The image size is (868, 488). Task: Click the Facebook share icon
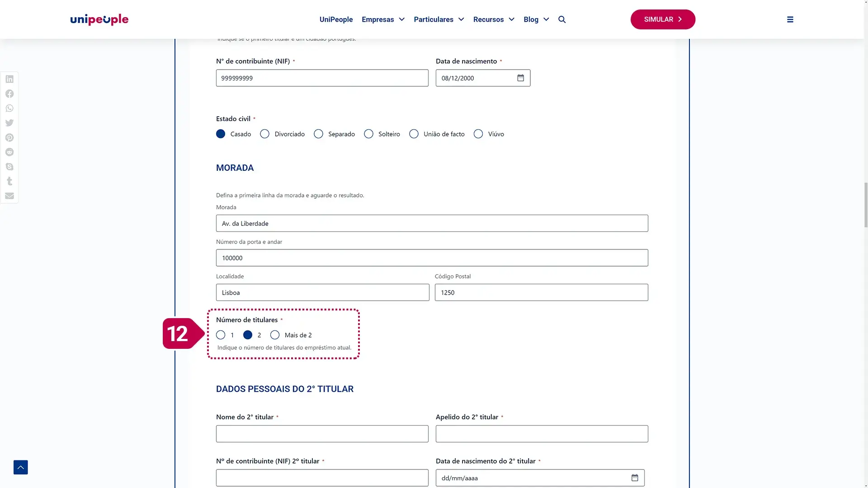9,94
